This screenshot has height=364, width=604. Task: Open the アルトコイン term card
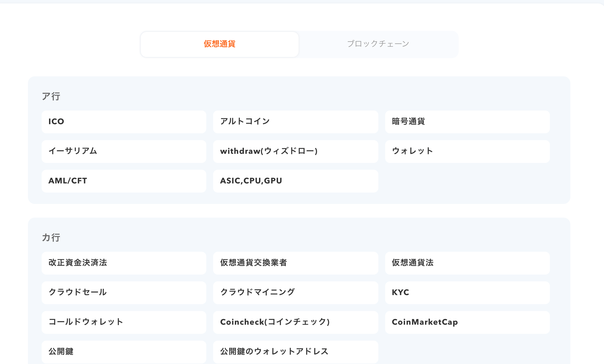click(295, 122)
